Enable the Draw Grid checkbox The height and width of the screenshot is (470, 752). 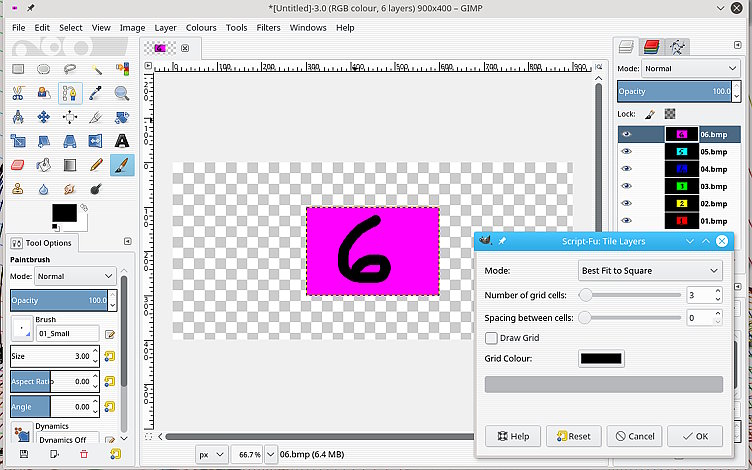pyautogui.click(x=491, y=338)
